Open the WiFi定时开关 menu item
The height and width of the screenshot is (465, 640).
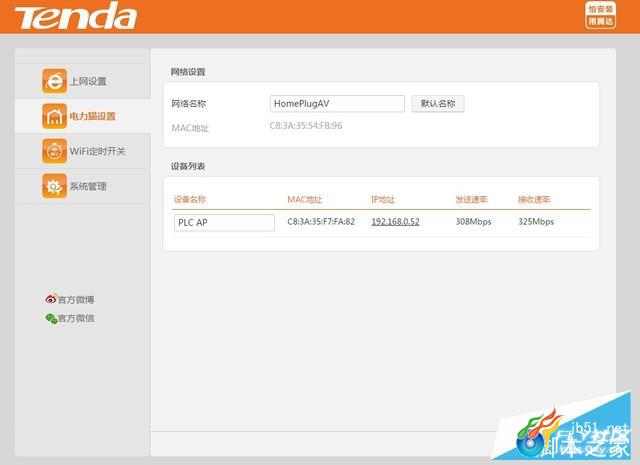point(82,151)
